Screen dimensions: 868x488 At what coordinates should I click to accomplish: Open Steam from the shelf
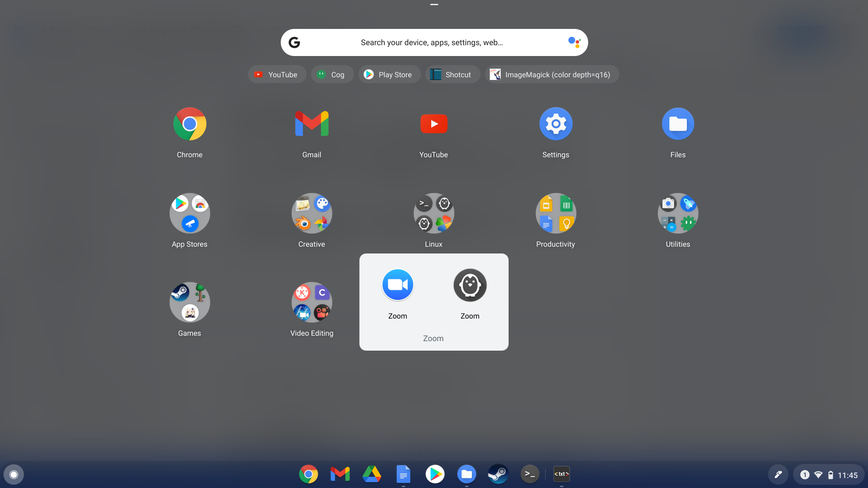pos(498,474)
